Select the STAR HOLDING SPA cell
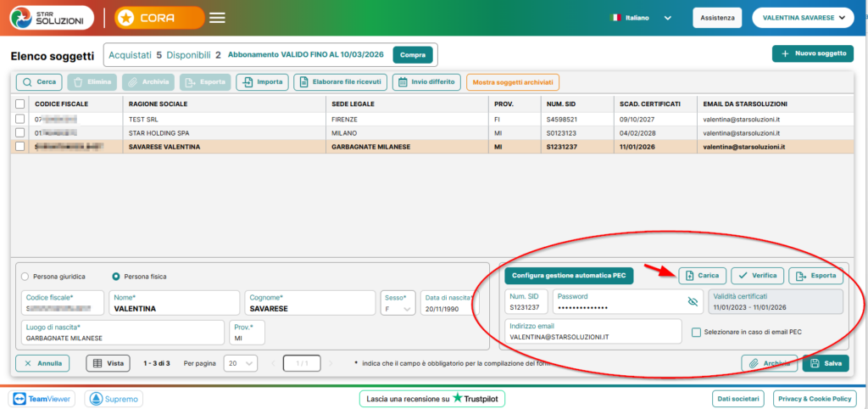This screenshot has width=868, height=409. 224,133
